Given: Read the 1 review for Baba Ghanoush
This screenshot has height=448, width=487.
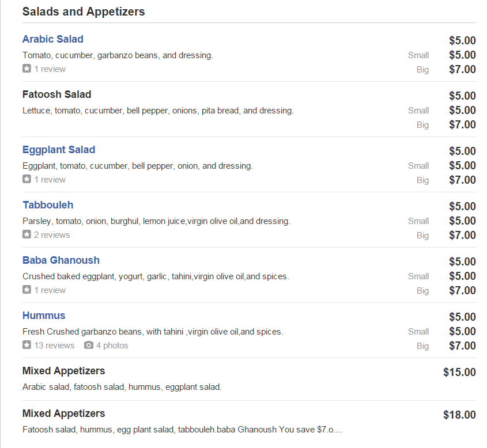Looking at the screenshot, I should (x=50, y=290).
